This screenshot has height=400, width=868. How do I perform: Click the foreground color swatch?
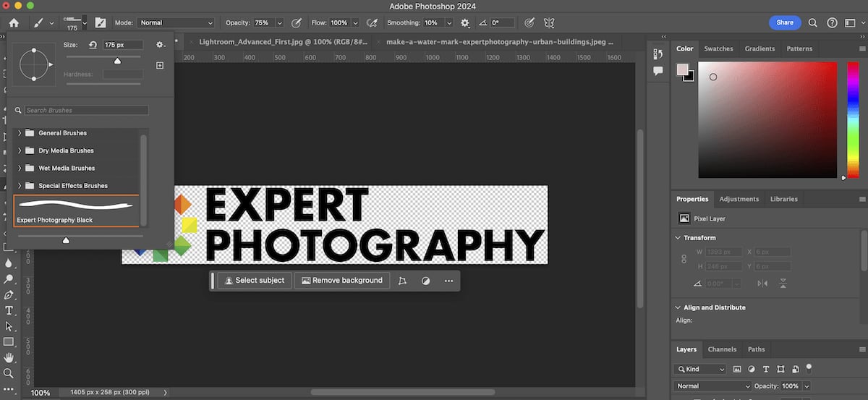click(681, 70)
